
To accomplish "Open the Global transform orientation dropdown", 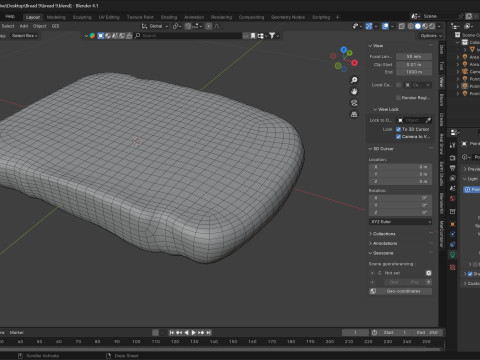I will click(x=155, y=26).
